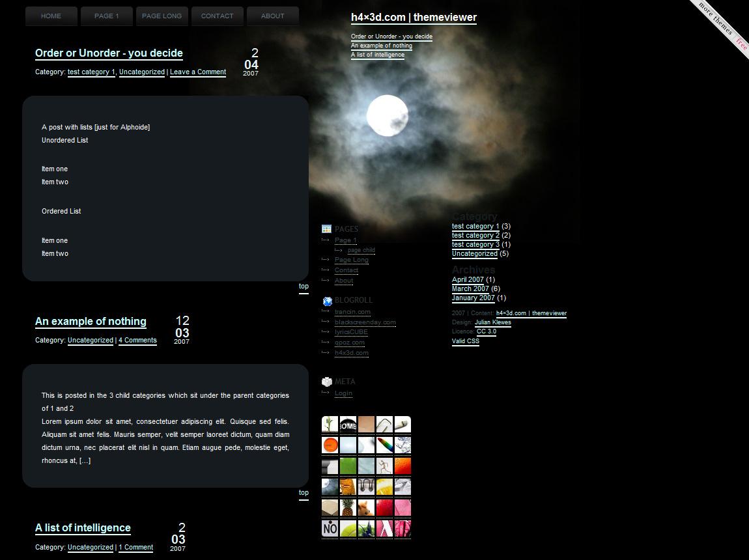Open the April 2007 archive
The image size is (749, 560).
(x=467, y=279)
